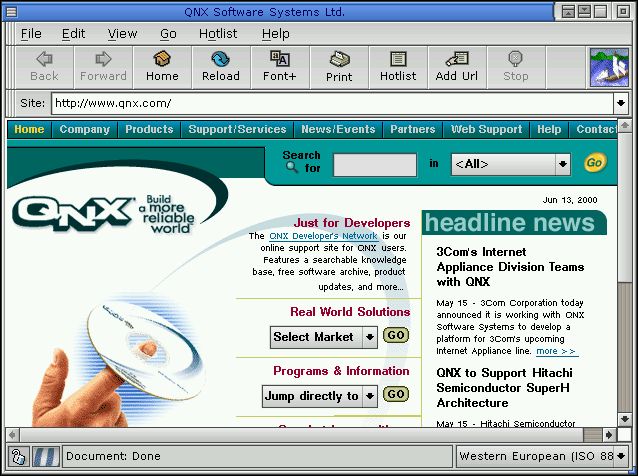The height and width of the screenshot is (476, 638).
Task: Switch to the Home site tab
Action: tap(29, 129)
